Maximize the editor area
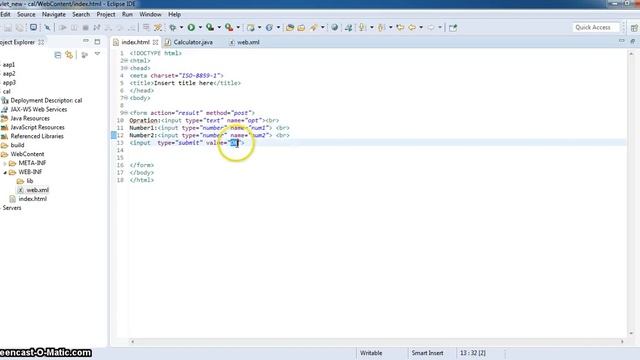 632,41
